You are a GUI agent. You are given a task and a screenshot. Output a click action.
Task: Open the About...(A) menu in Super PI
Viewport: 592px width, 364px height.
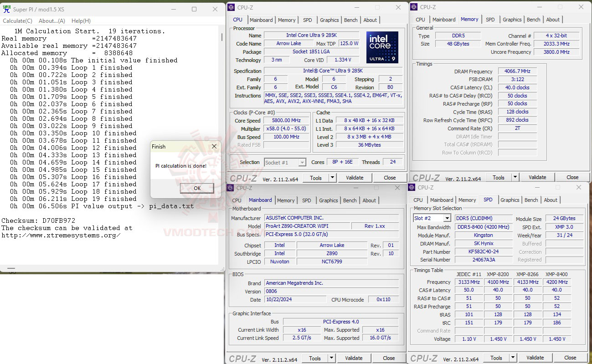click(x=52, y=21)
